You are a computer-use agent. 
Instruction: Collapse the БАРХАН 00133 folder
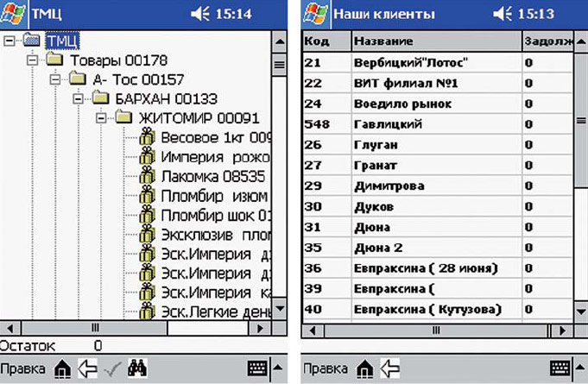click(x=78, y=98)
